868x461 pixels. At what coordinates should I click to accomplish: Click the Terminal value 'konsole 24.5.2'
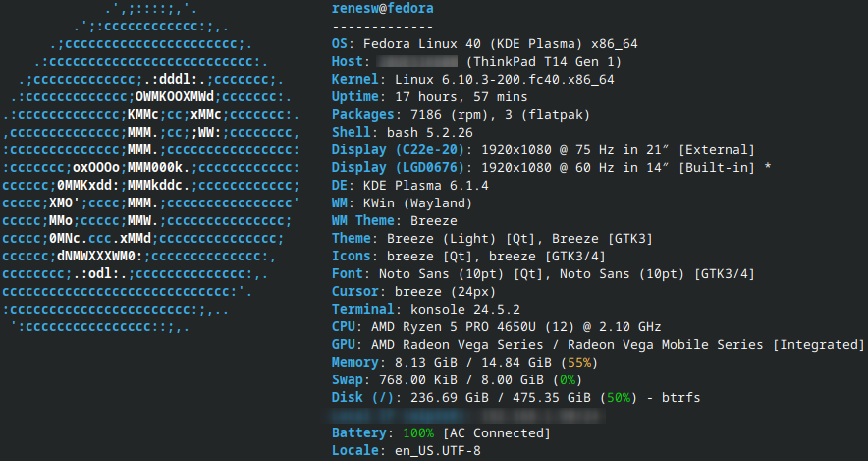click(x=465, y=310)
